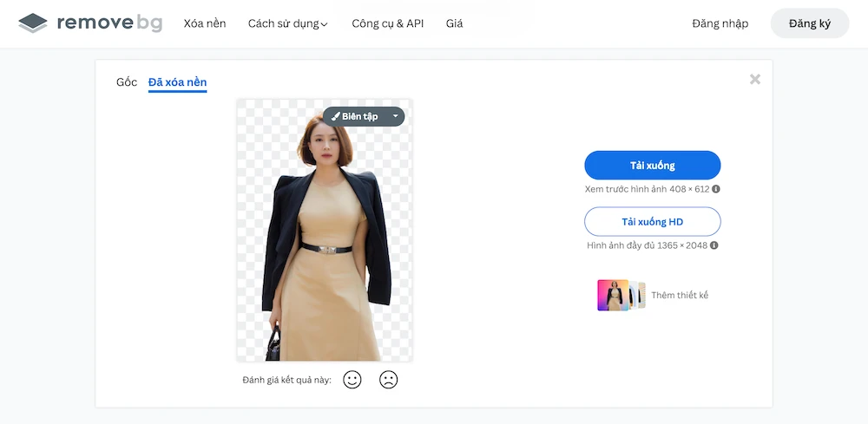Click the background-removed woman image

[325, 231]
